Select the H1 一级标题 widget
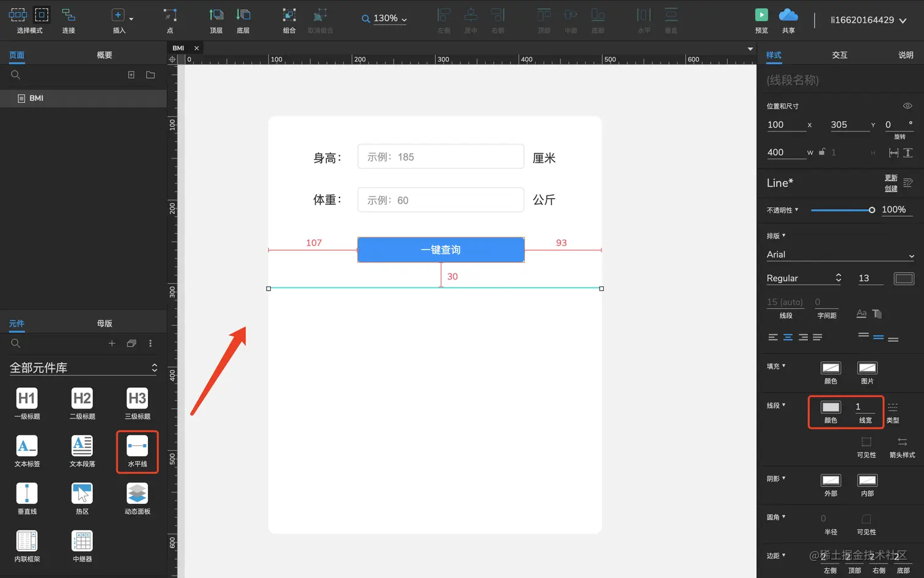The width and height of the screenshot is (924, 578). [x=27, y=404]
